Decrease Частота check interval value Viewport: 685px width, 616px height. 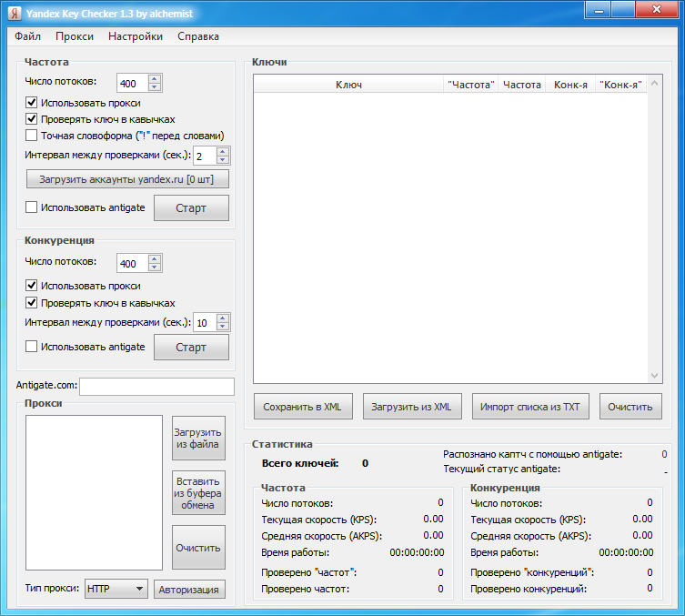click(222, 159)
